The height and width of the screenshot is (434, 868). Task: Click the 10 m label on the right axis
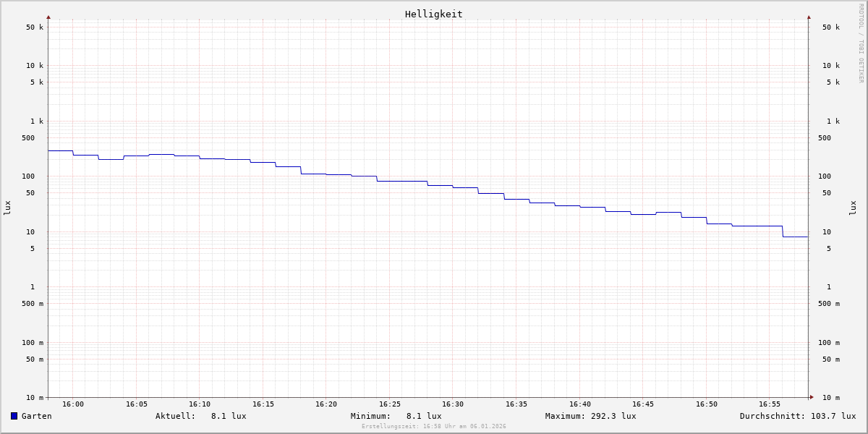[831, 398]
